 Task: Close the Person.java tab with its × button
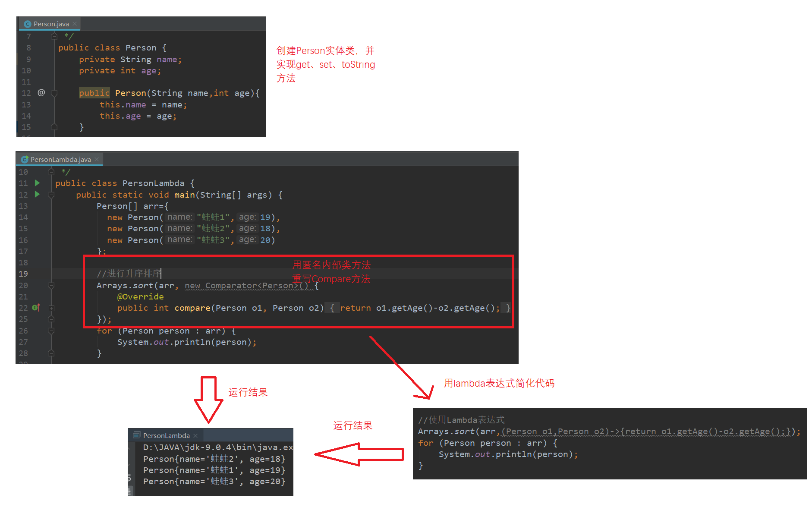(x=75, y=24)
